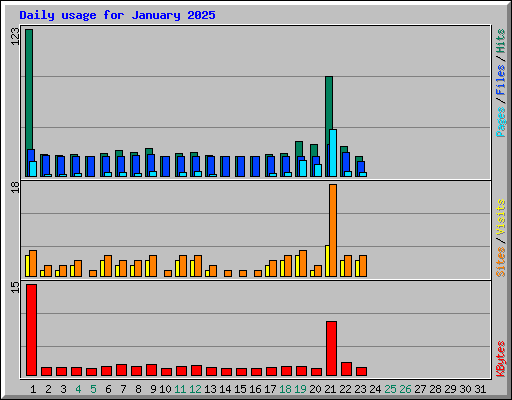The height and width of the screenshot is (400, 512).
Task: Click the green Hits bar for day 1
Action: pyautogui.click(x=29, y=89)
